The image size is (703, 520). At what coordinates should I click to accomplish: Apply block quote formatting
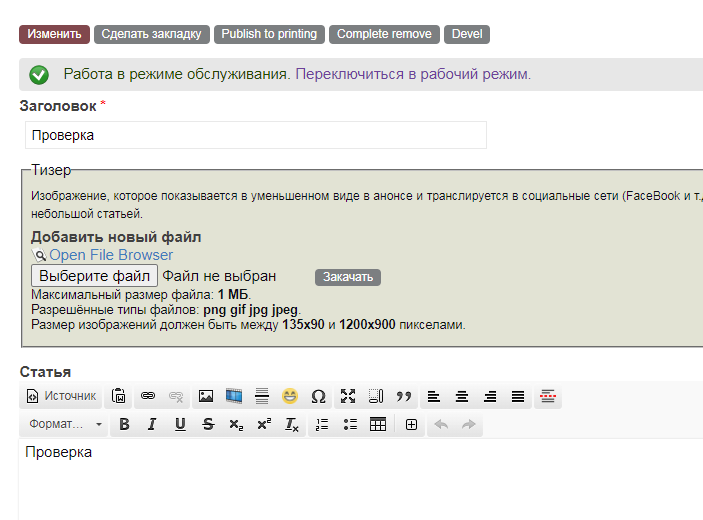404,396
